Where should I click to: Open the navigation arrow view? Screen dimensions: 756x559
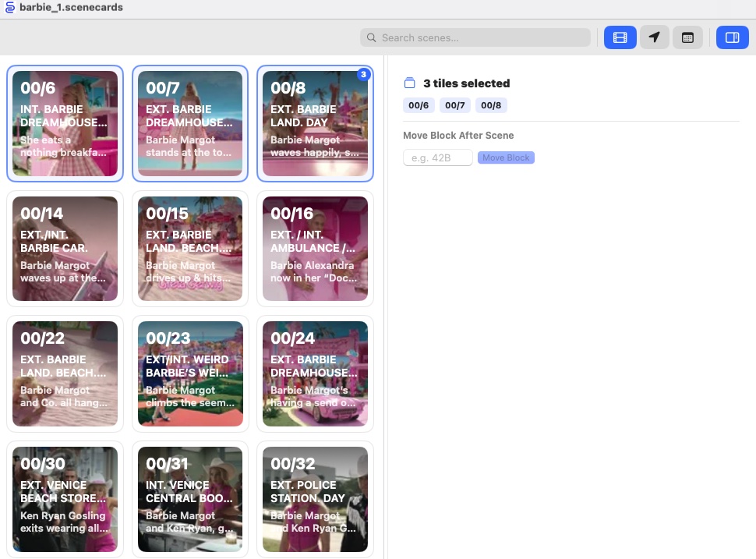pos(654,37)
